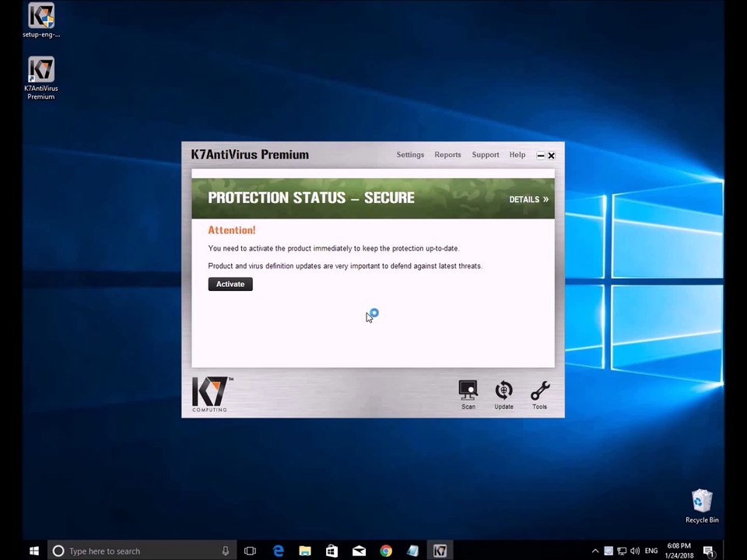Open the Reports menu

[x=448, y=155]
